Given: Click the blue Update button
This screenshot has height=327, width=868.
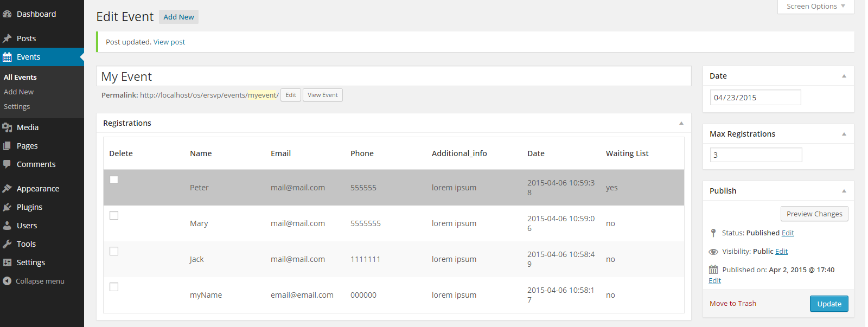Looking at the screenshot, I should click(829, 304).
